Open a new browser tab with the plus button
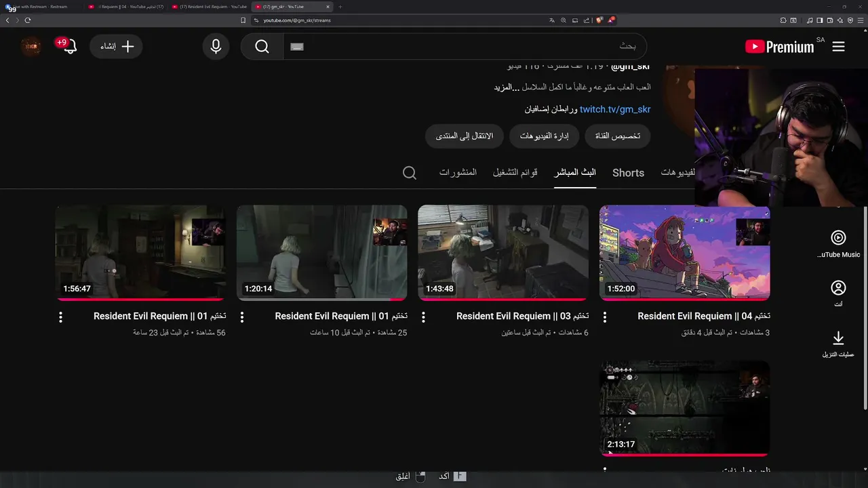 340,7
